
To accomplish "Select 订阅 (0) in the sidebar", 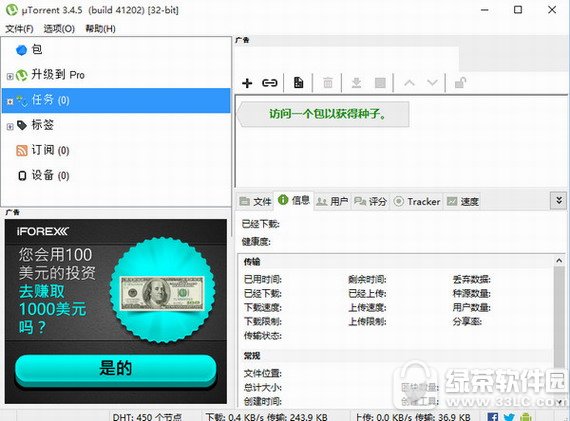I will pos(116,151).
